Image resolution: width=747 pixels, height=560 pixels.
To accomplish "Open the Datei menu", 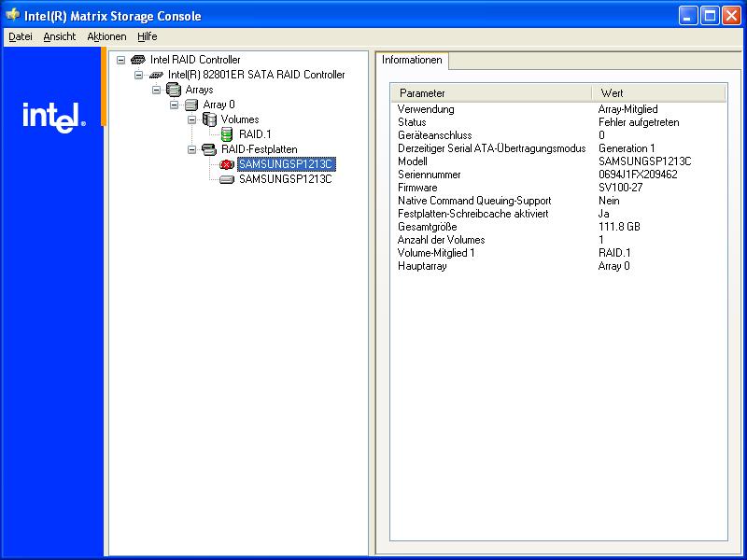I will tap(21, 36).
